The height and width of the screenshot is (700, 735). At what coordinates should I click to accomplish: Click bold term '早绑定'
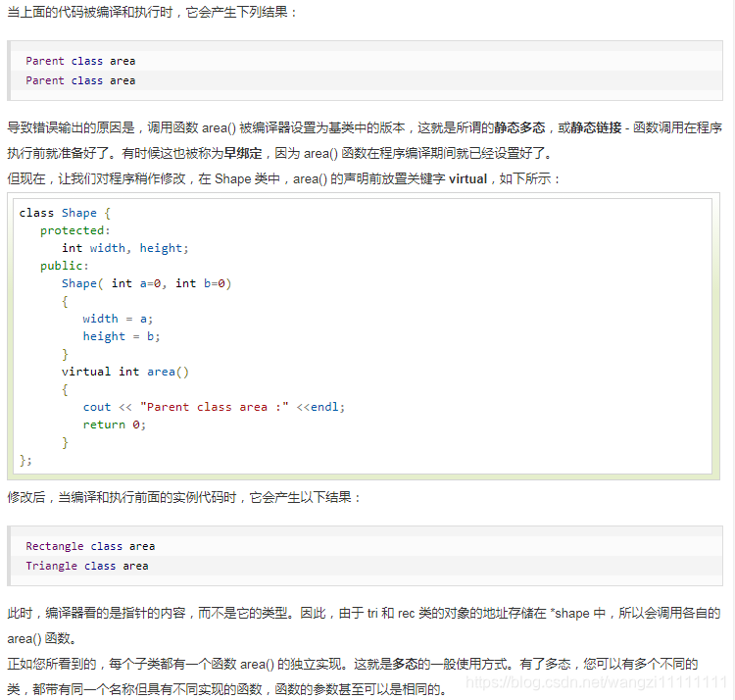click(243, 153)
